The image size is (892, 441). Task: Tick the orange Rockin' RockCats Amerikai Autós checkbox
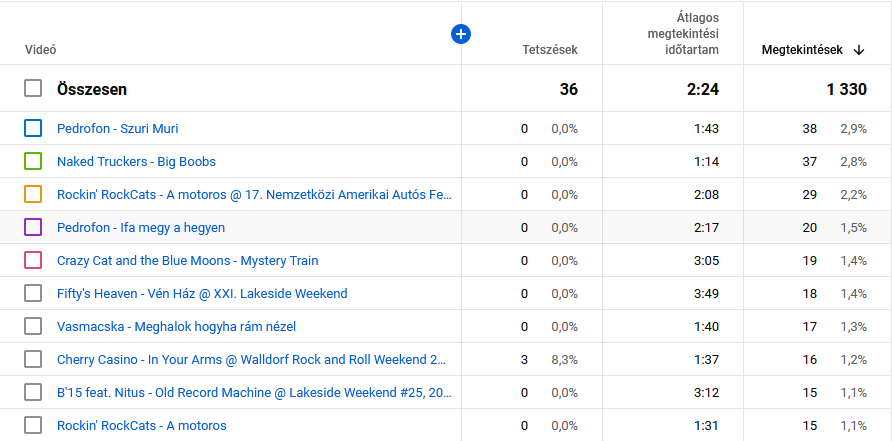[33, 194]
